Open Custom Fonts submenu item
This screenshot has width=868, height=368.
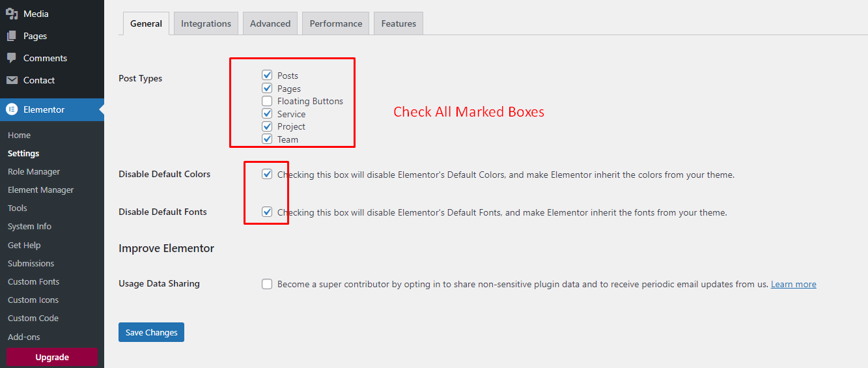34,282
